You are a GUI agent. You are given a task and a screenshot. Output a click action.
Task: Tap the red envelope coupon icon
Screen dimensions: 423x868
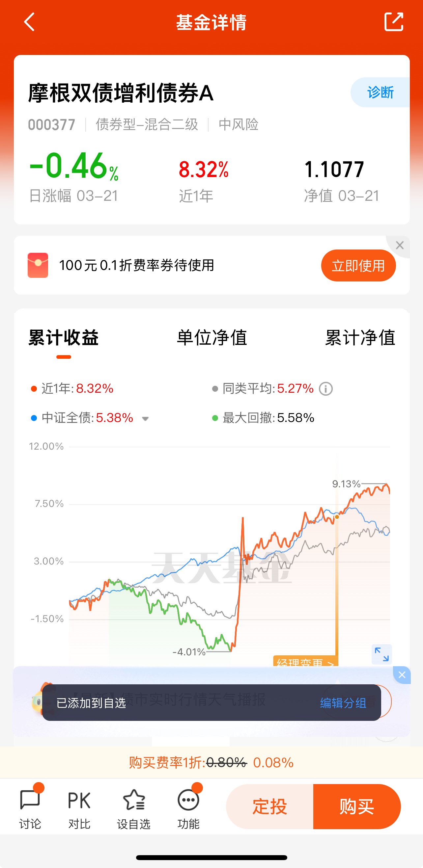point(38,265)
